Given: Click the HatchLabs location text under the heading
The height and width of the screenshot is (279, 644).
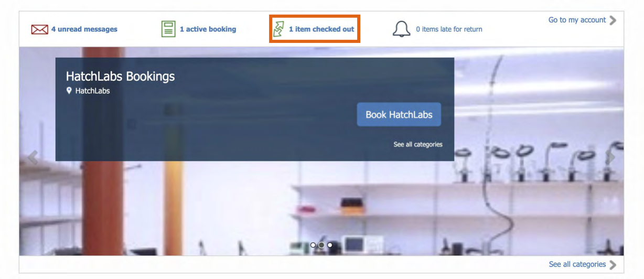Looking at the screenshot, I should coord(92,91).
